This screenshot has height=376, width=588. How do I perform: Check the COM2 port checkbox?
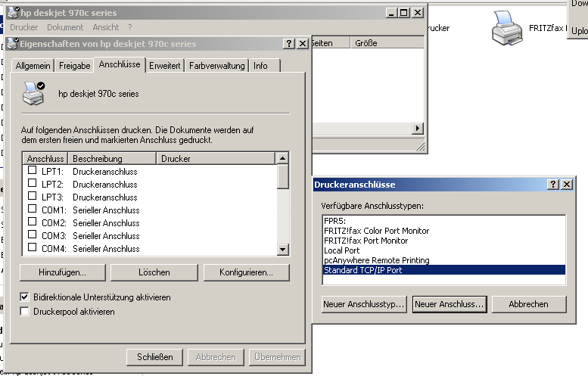click(33, 222)
